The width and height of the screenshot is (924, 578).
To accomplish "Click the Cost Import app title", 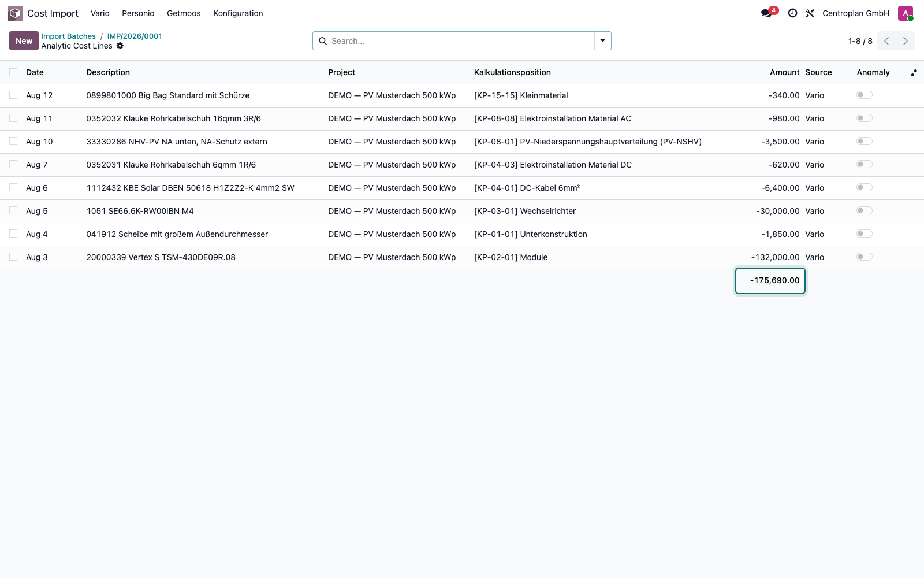I will point(53,13).
